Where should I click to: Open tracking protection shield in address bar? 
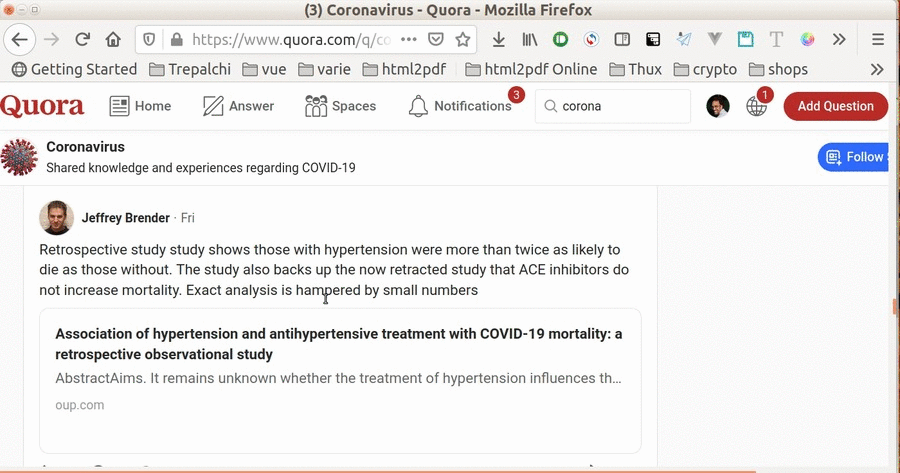149,40
